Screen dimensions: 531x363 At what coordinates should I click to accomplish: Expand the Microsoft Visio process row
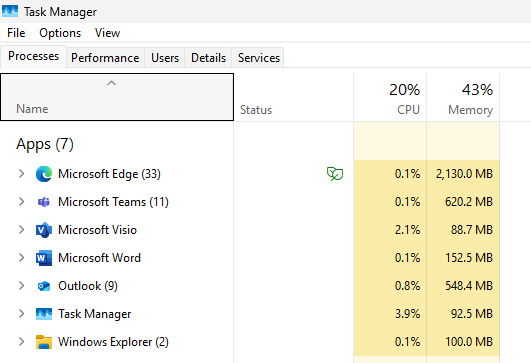pyautogui.click(x=21, y=230)
